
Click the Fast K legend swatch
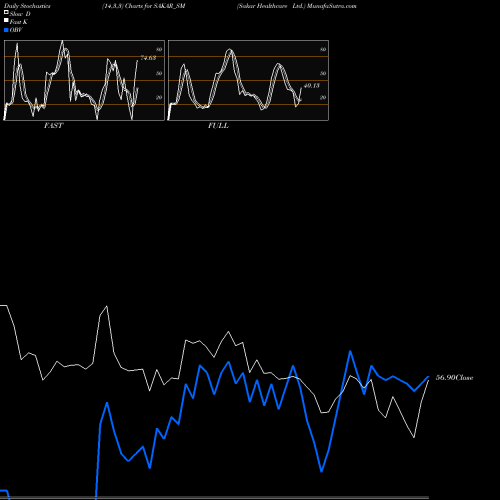(6, 21)
